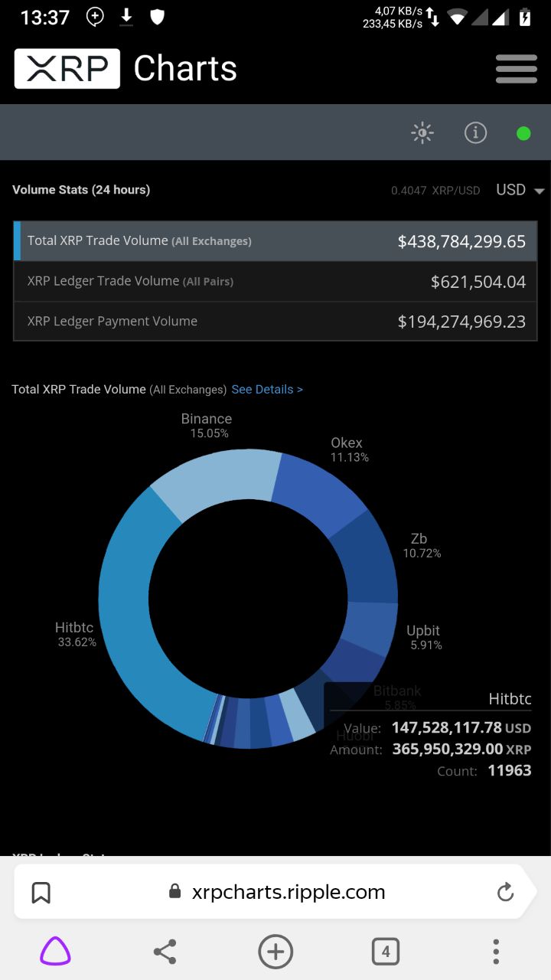Click the green connection status dot
The width and height of the screenshot is (551, 980).
[523, 134]
